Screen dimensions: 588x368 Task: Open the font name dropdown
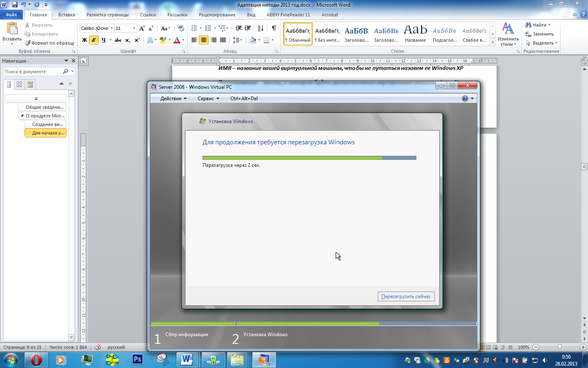pyautogui.click(x=111, y=28)
